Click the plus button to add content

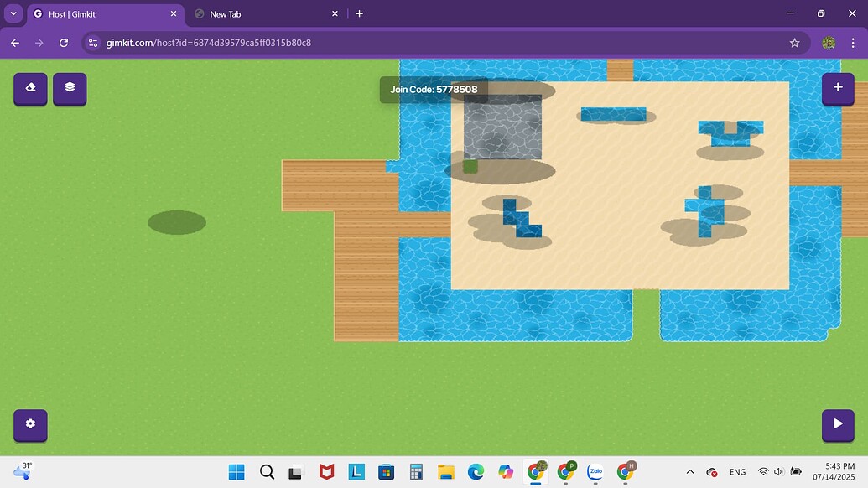pos(837,87)
